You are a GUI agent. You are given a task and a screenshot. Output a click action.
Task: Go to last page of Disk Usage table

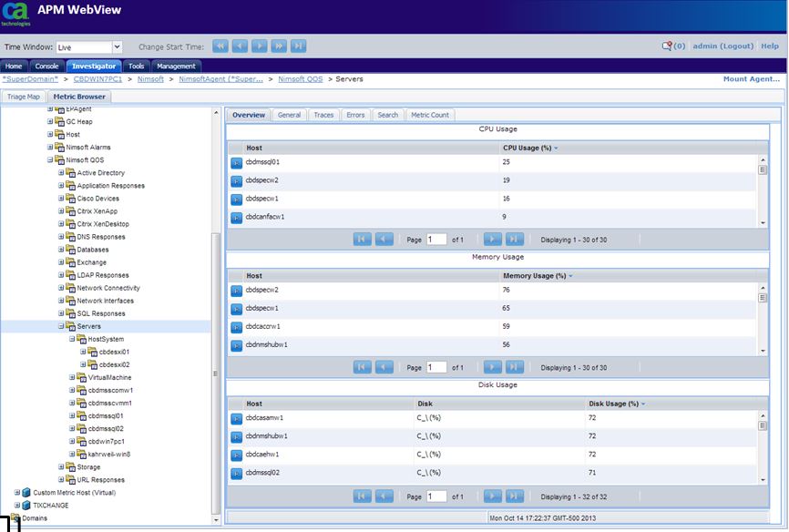514,496
